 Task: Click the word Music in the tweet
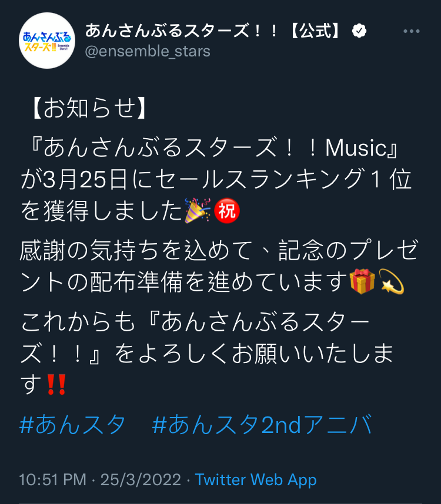pyautogui.click(x=356, y=148)
